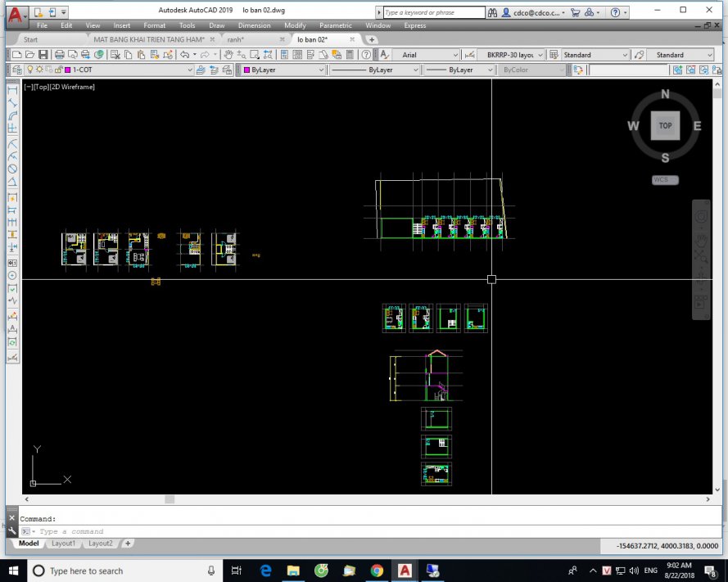Open the 1-COT layer dropdown

pyautogui.click(x=110, y=70)
